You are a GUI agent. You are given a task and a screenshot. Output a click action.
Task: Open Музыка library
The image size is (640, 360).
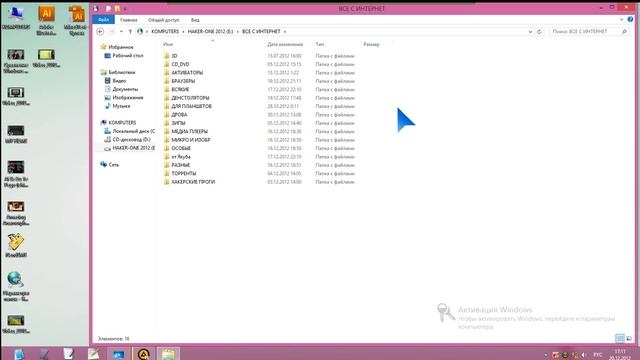pos(121,106)
